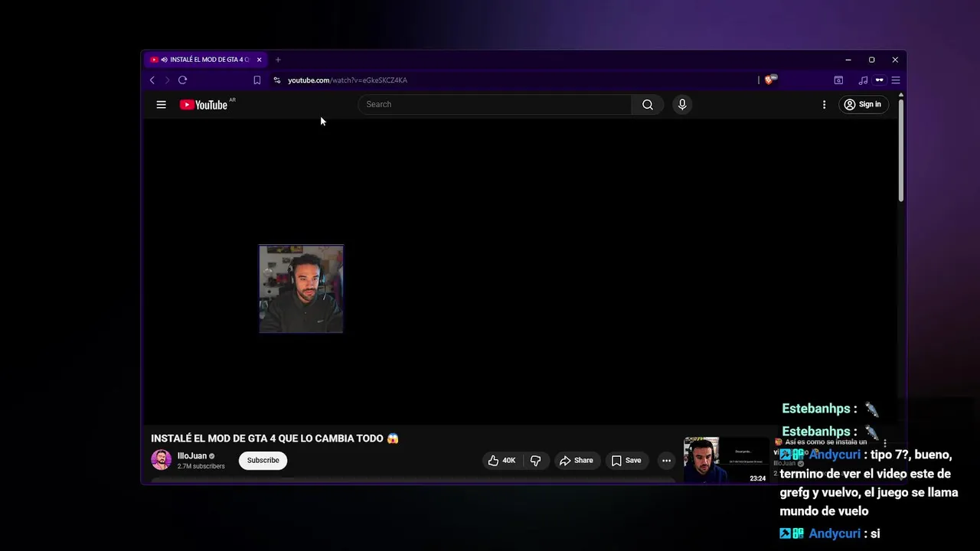Open Brave Shields lion icon
This screenshot has width=980, height=551.
(770, 80)
